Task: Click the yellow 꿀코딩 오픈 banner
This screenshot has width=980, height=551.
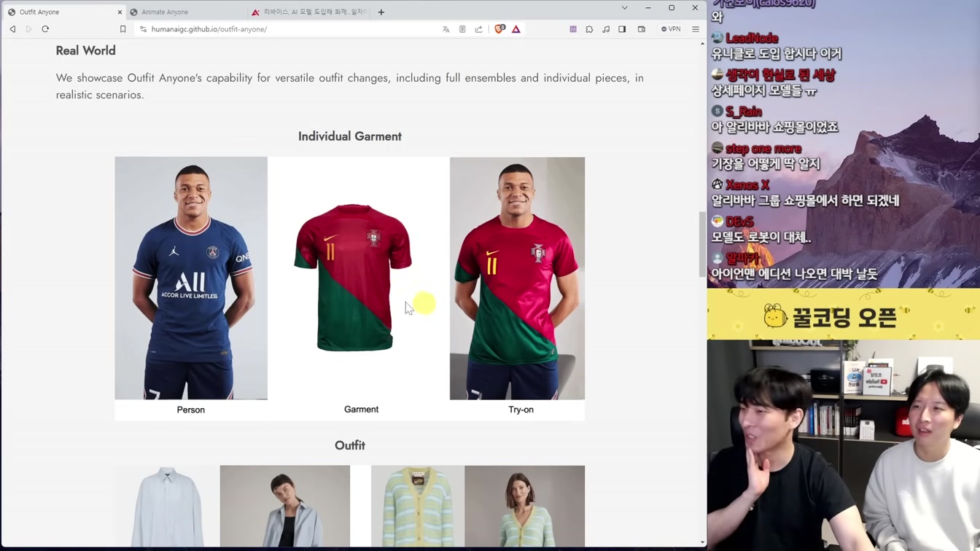Action: coord(844,314)
